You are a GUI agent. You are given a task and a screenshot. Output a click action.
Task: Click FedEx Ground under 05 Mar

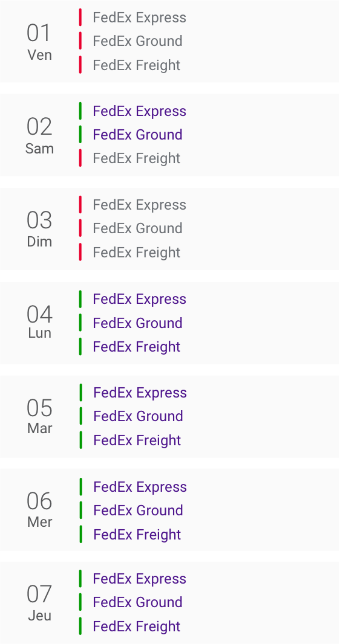pyautogui.click(x=138, y=416)
